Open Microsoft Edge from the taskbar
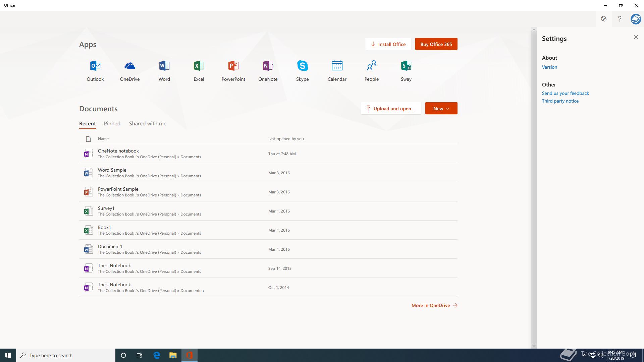The height and width of the screenshot is (362, 644). [x=157, y=355]
